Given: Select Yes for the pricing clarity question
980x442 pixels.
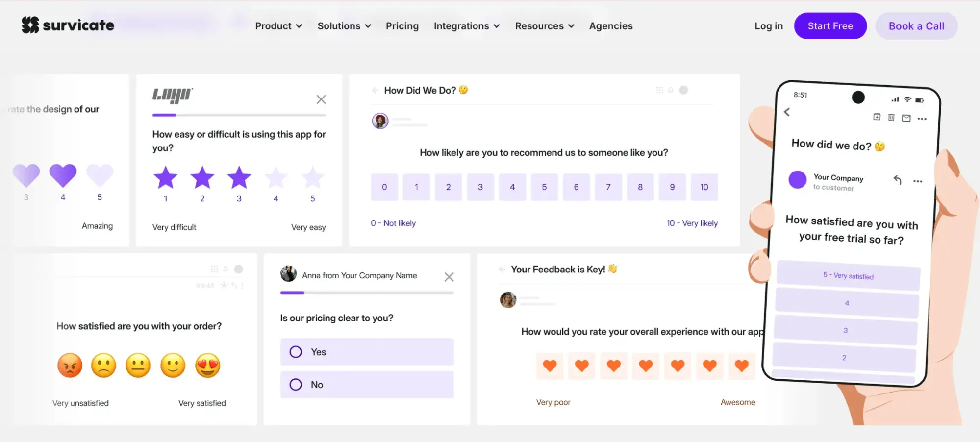Looking at the screenshot, I should (366, 352).
